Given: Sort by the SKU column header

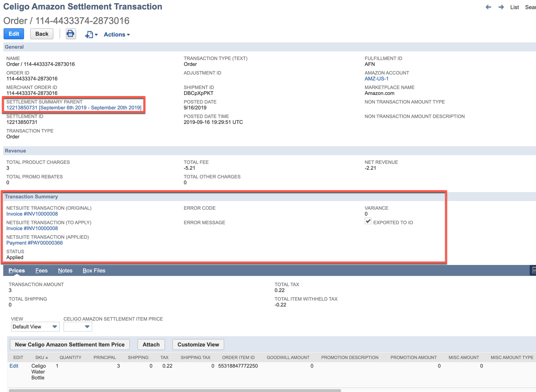Looking at the screenshot, I should [x=41, y=358].
